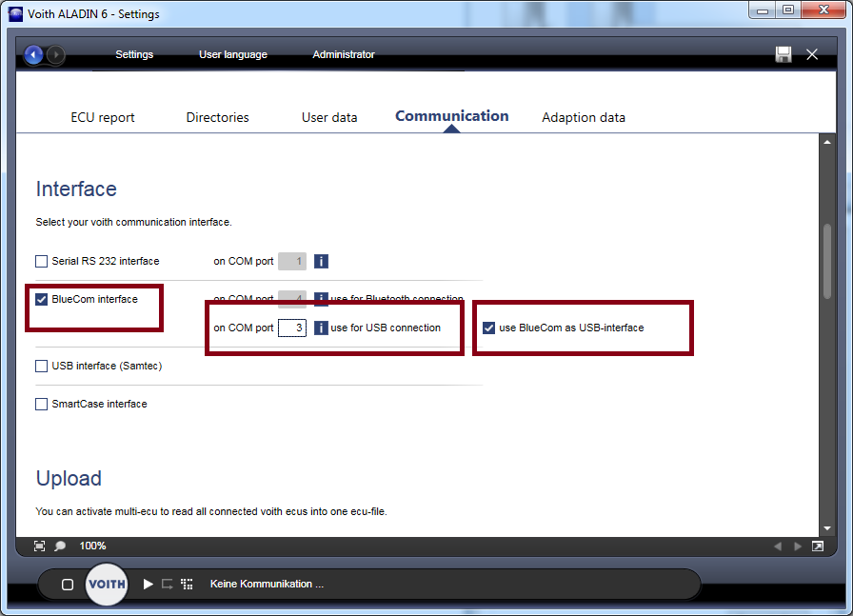Enable Serial RS 232 interface checkbox
Screen dimensions: 853x616
pos(41,261)
